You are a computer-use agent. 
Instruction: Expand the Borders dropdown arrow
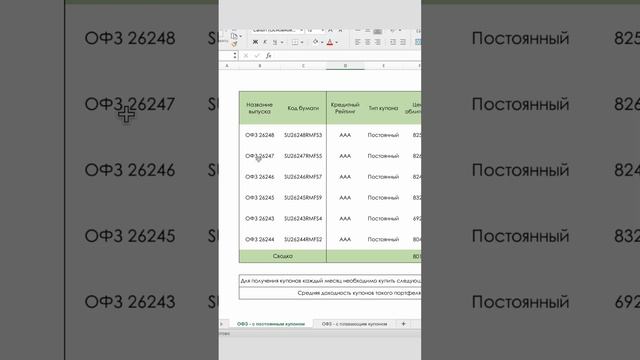point(302,42)
